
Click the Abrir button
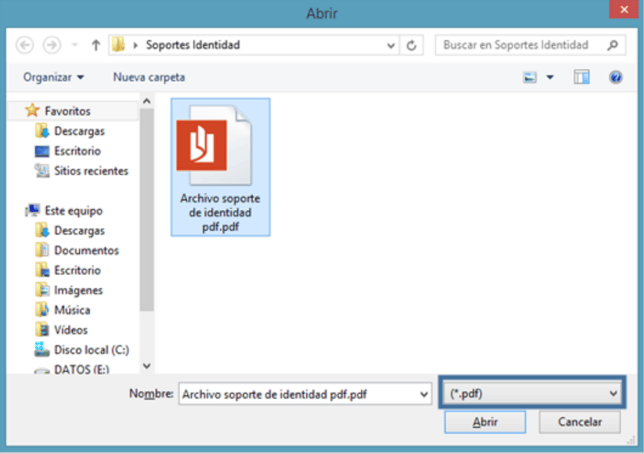[x=485, y=423]
